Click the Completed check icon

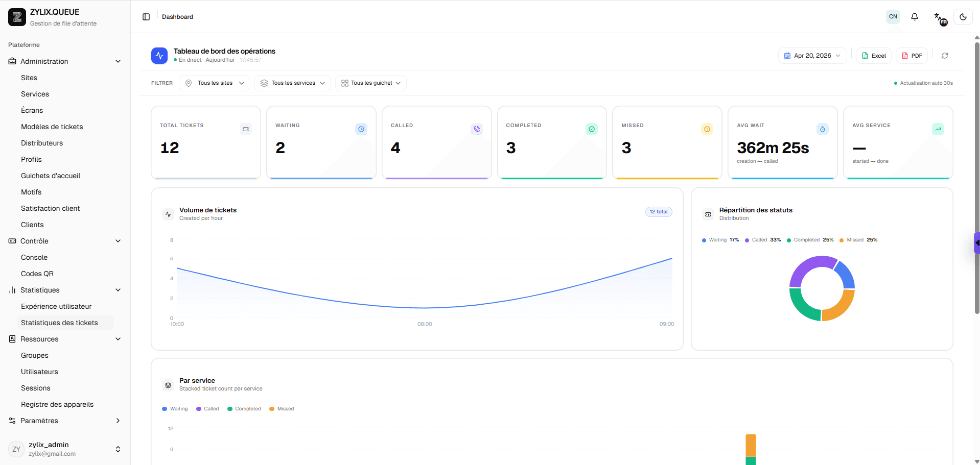592,129
